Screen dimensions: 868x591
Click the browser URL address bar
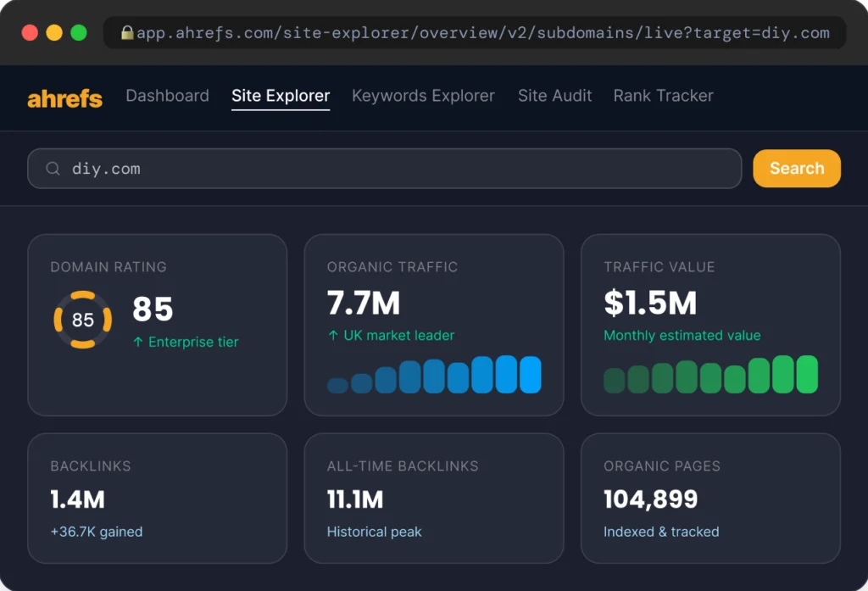(x=475, y=33)
